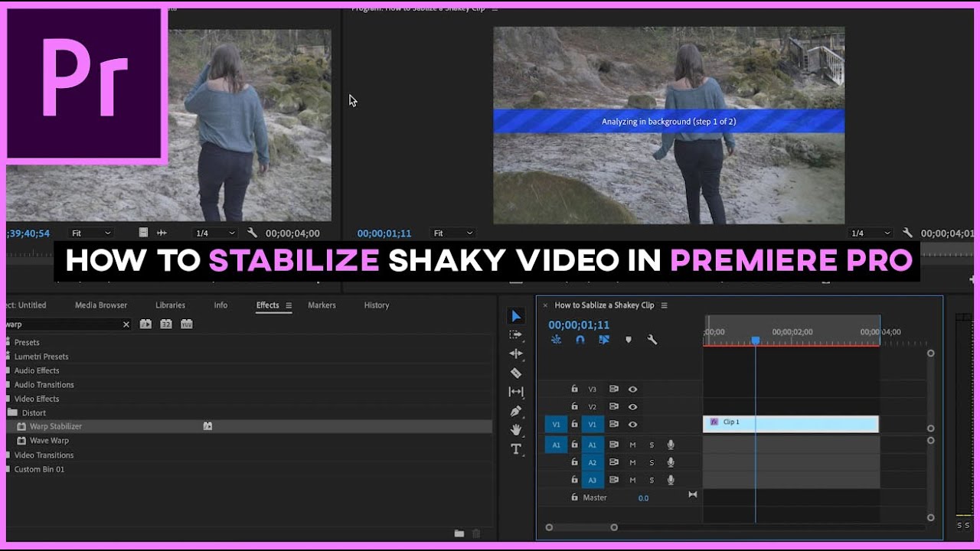Toggle Linked Selection in timeline
The image size is (980, 551).
tap(604, 340)
